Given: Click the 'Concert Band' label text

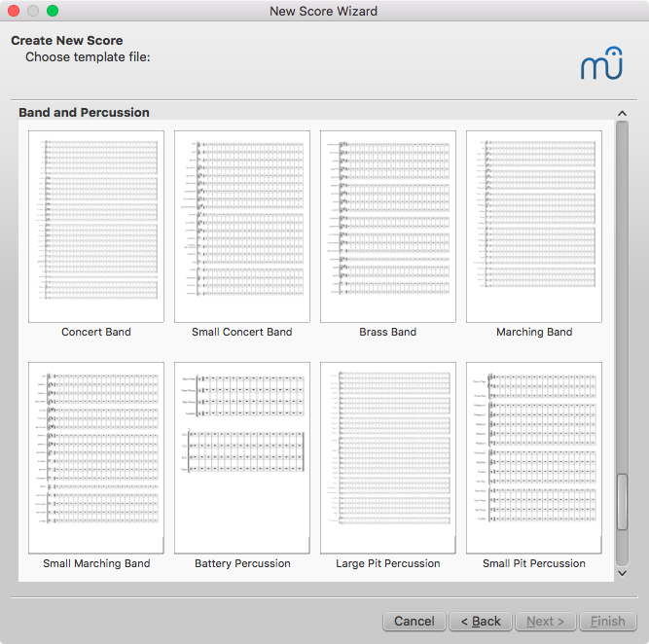Looking at the screenshot, I should 96,332.
